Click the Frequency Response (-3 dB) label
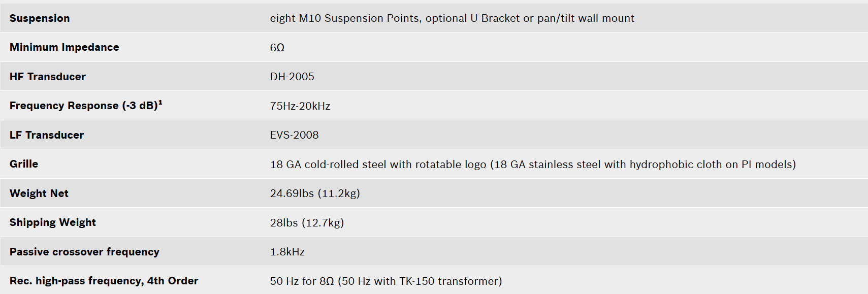Image resolution: width=868 pixels, height=294 pixels. (84, 106)
